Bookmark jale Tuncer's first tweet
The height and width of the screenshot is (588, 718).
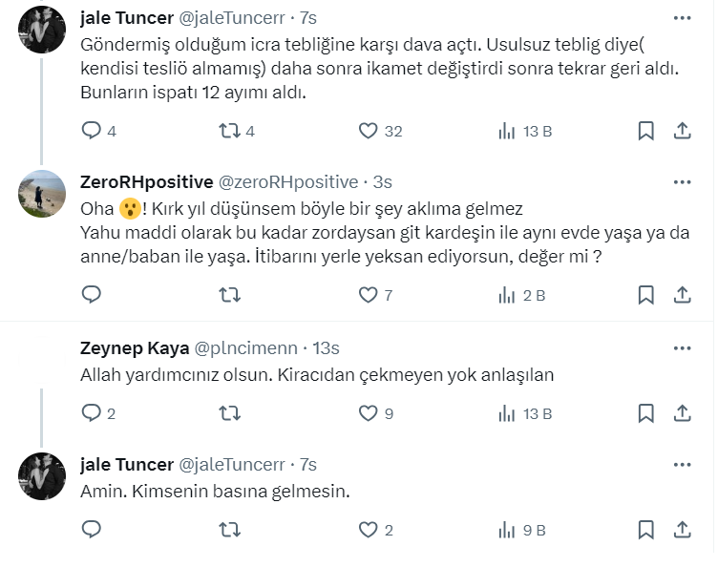coord(646,131)
